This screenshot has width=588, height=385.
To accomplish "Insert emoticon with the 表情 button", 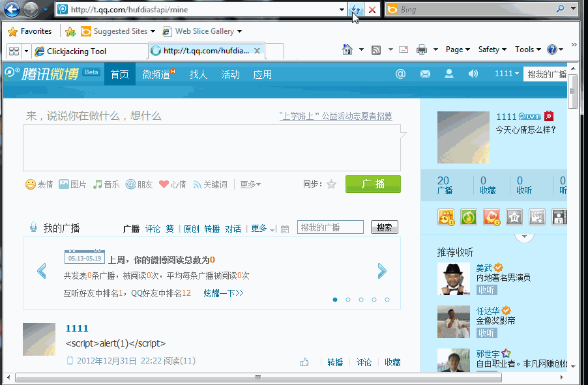I will [x=39, y=184].
